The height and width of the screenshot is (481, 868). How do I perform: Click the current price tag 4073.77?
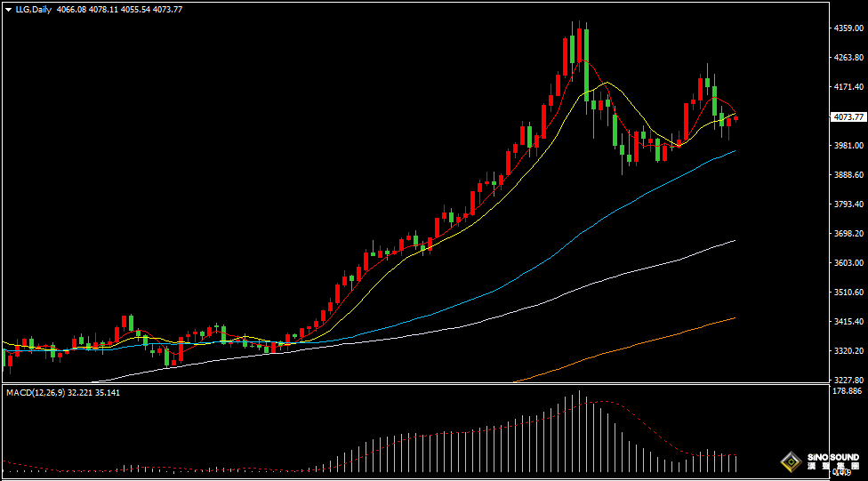pyautogui.click(x=848, y=116)
